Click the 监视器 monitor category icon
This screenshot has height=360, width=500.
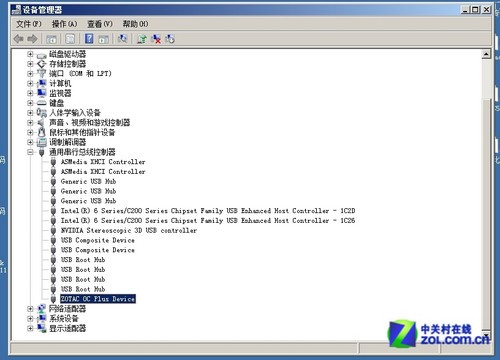pyautogui.click(x=41, y=93)
